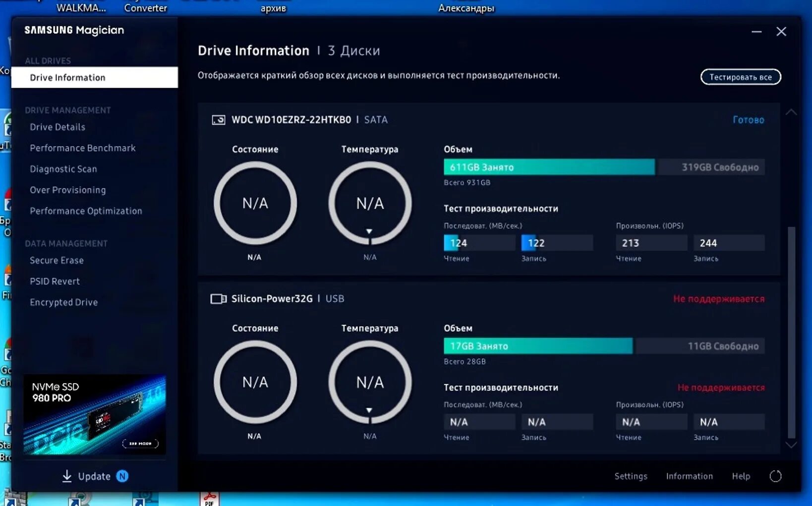
Task: Open Information in the bottom bar
Action: (x=690, y=476)
